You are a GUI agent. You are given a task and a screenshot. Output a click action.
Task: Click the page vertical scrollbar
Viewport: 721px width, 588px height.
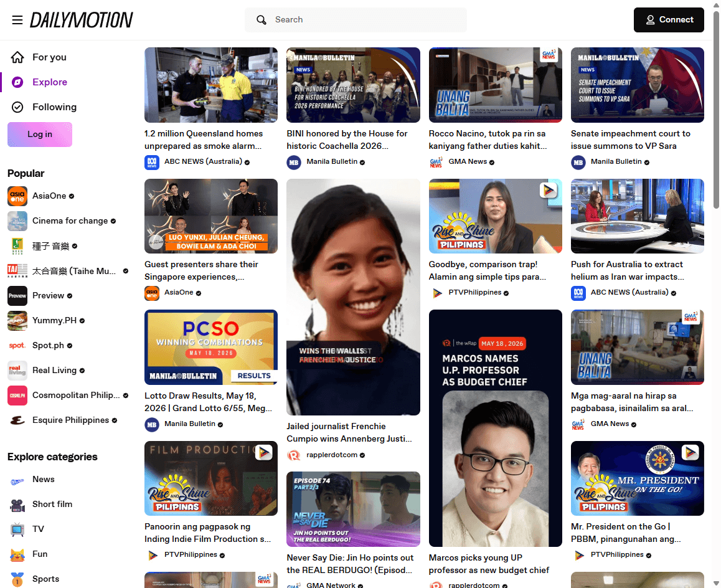click(716, 110)
